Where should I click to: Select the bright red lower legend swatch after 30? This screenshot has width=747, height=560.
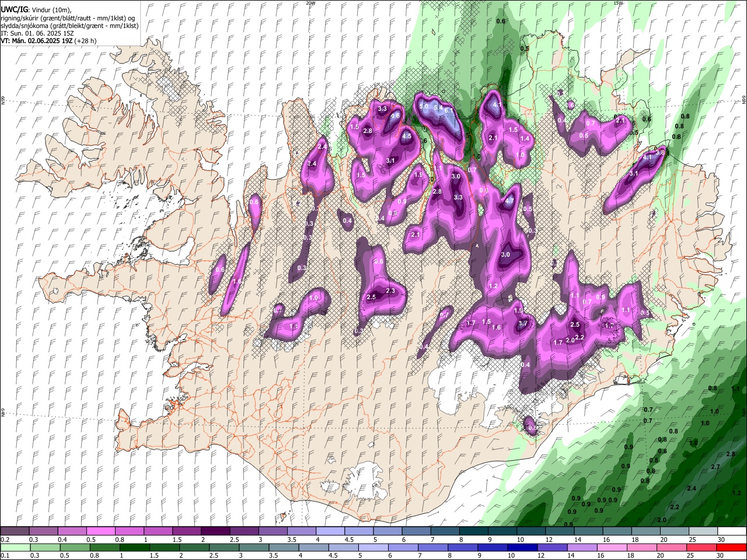pos(731,547)
